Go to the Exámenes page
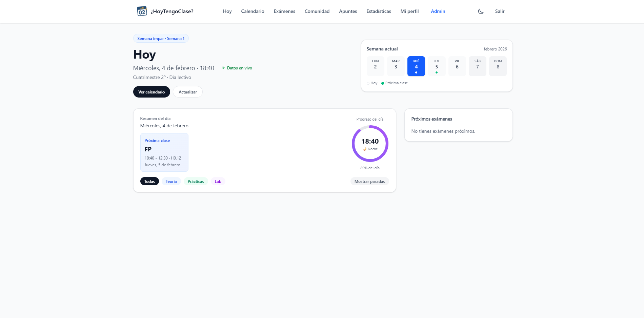The width and height of the screenshot is (644, 318). (x=284, y=11)
